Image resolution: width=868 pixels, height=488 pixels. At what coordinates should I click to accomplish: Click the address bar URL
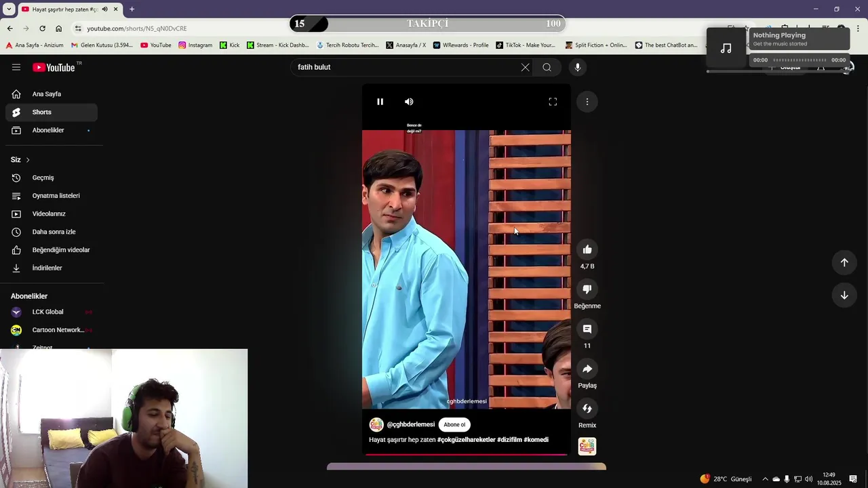click(x=137, y=28)
